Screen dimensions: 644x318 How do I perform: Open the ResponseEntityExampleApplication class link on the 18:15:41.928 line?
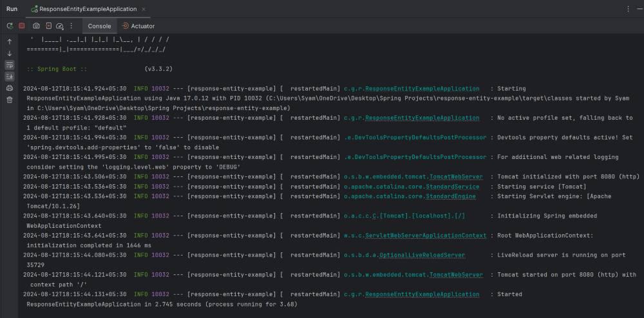point(422,118)
